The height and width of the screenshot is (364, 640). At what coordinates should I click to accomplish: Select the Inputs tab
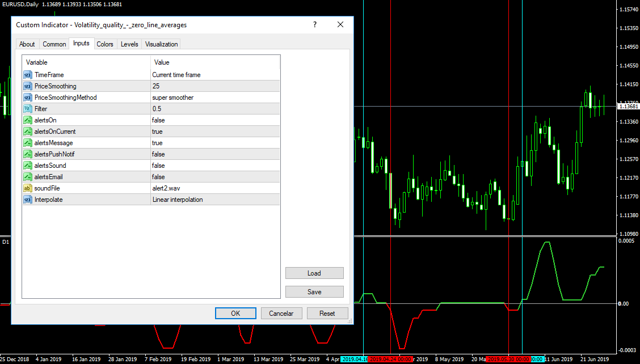(x=81, y=43)
